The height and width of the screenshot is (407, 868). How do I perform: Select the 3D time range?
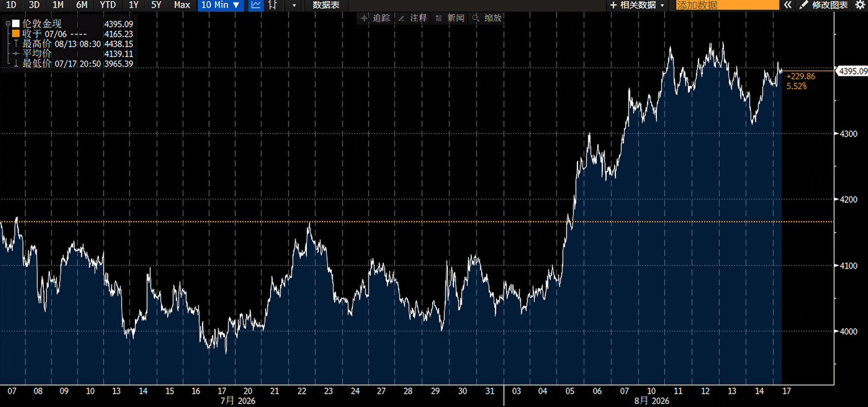click(x=34, y=5)
